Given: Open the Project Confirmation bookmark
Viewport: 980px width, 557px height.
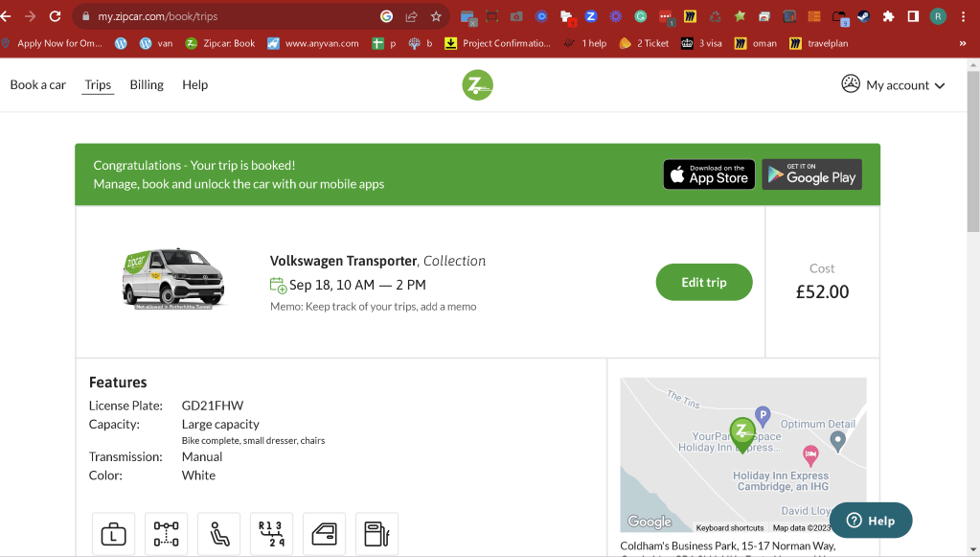Looking at the screenshot, I should 497,44.
